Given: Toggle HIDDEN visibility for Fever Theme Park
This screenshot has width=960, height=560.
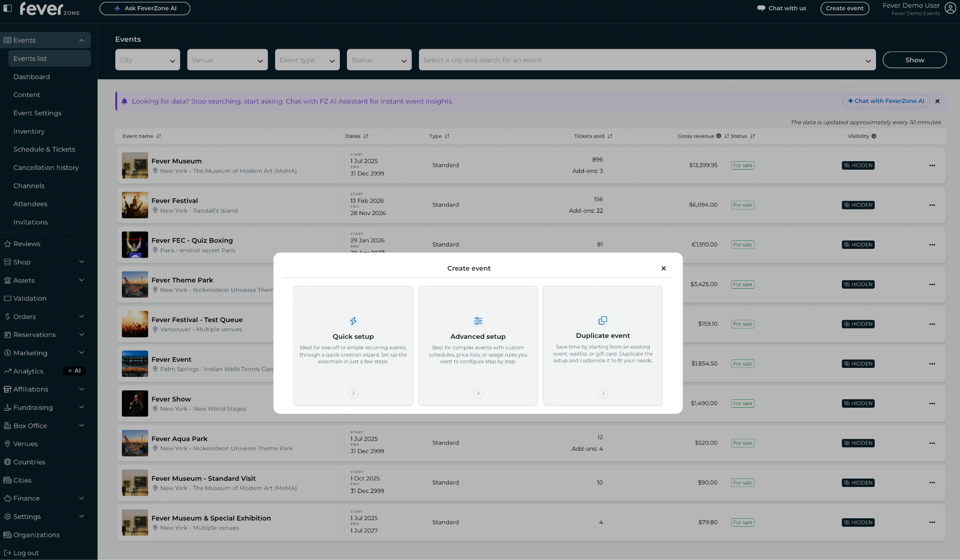Looking at the screenshot, I should pyautogui.click(x=858, y=284).
